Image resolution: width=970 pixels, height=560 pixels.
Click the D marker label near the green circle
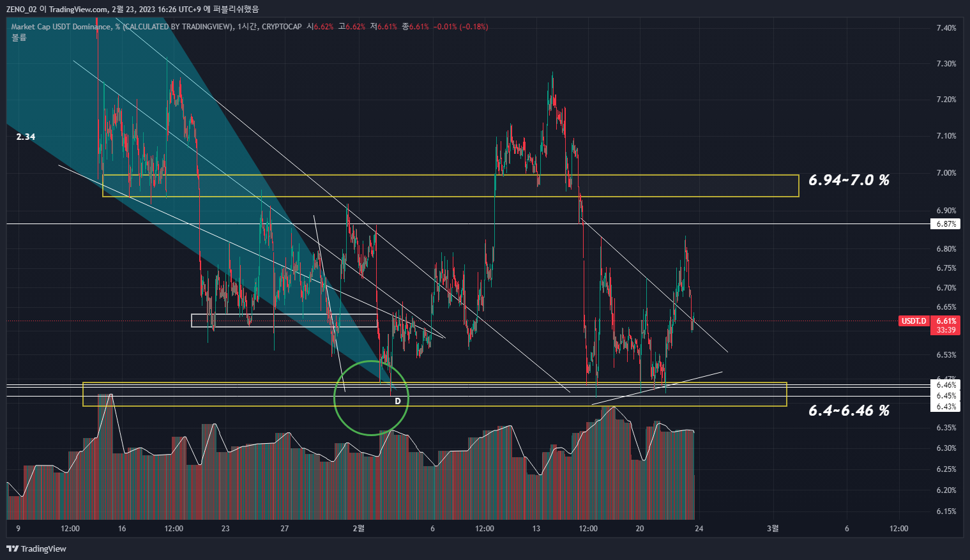[x=397, y=401]
